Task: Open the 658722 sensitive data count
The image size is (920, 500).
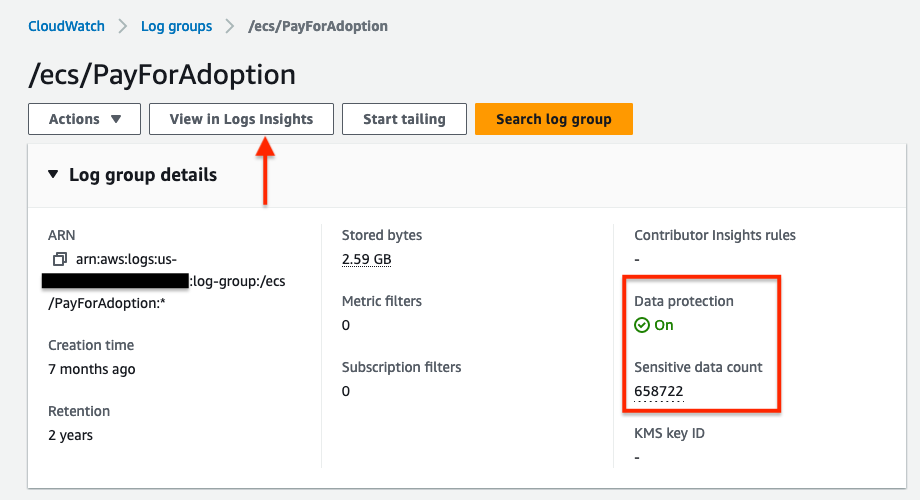Action: tap(658, 391)
